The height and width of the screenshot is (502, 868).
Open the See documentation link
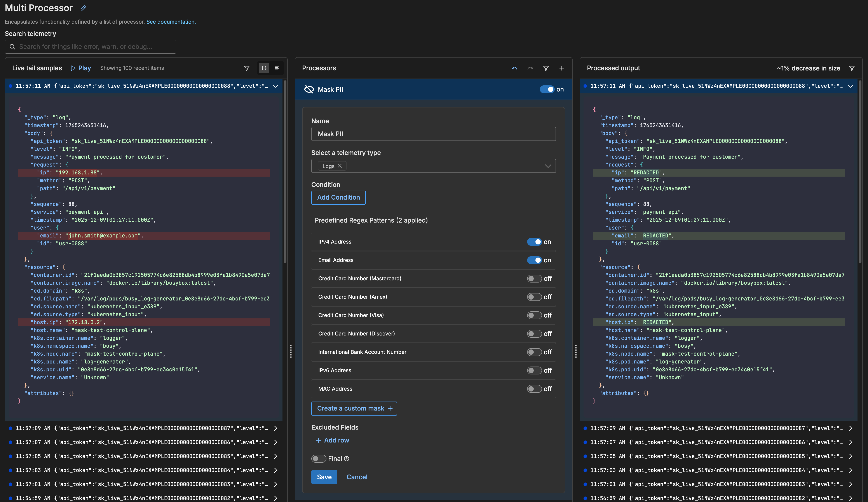pos(171,22)
